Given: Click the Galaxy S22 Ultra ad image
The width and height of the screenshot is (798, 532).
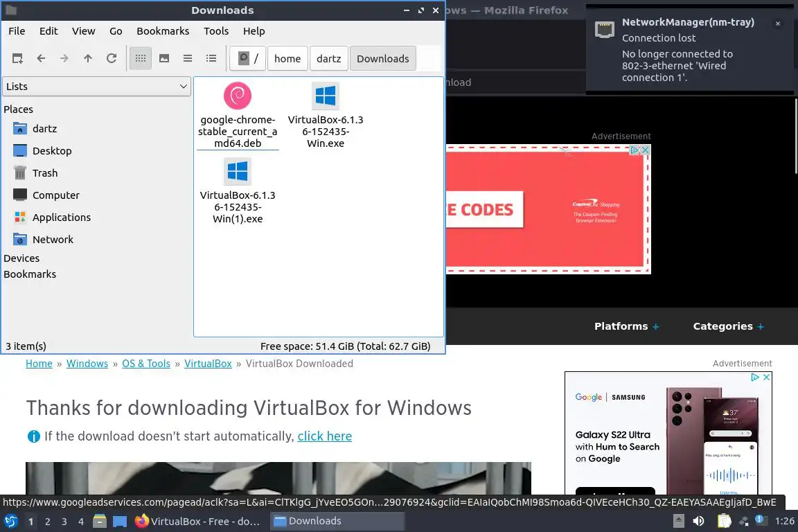Looking at the screenshot, I should click(x=713, y=441).
